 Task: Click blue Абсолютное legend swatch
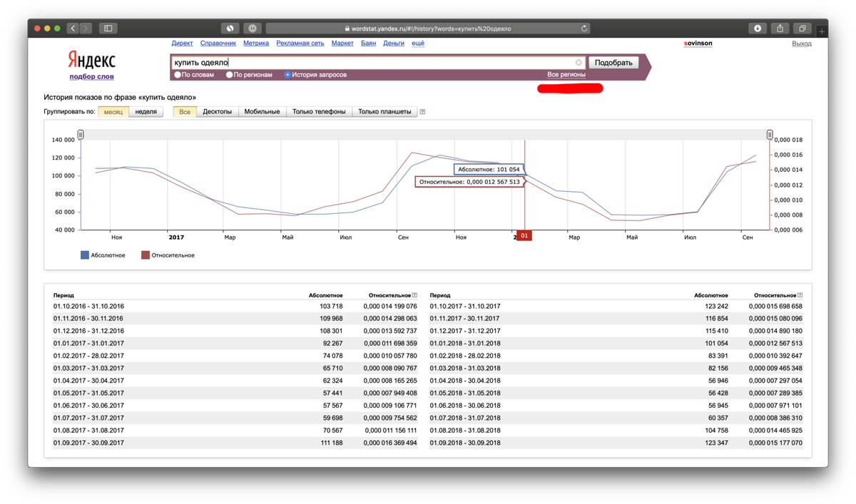[85, 255]
